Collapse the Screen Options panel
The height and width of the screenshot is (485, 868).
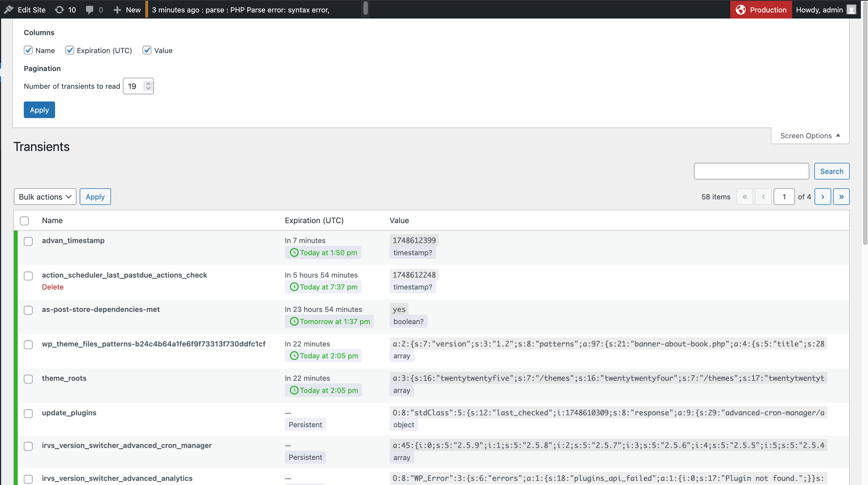(810, 136)
